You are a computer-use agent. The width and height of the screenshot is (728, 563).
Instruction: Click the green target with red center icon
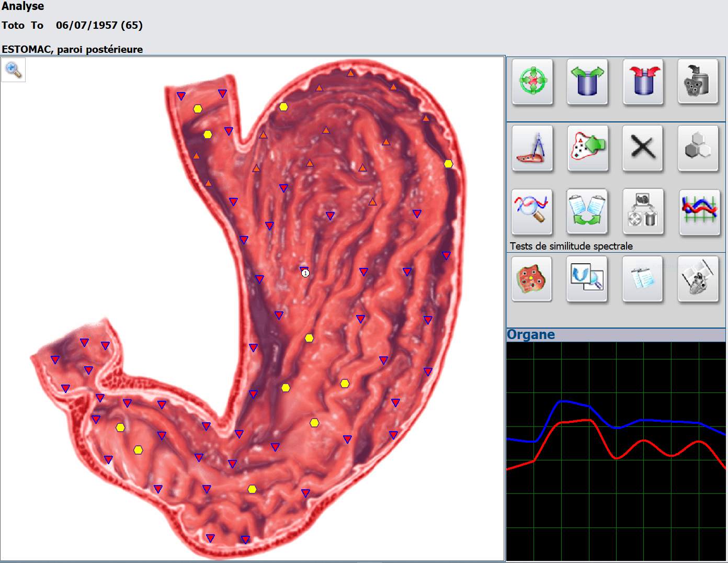(532, 82)
